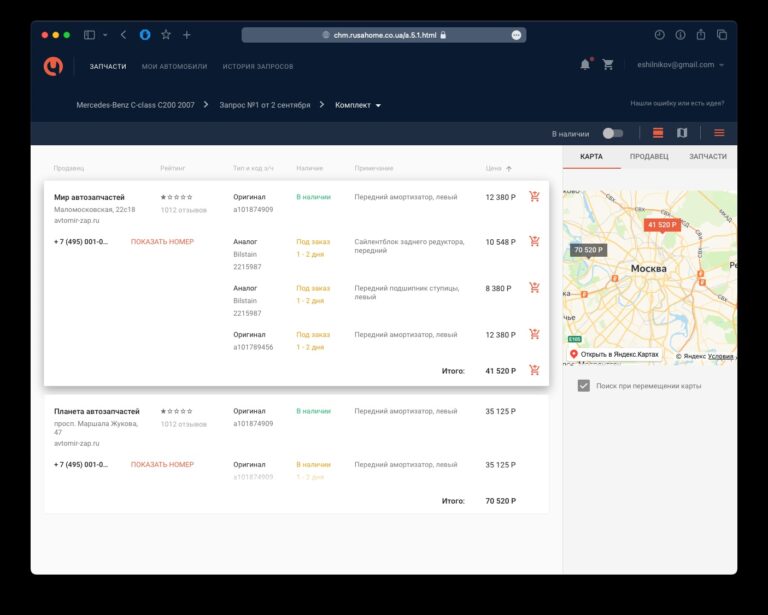Switch to list view icon
Viewport: 768px width, 615px height.
click(x=658, y=133)
